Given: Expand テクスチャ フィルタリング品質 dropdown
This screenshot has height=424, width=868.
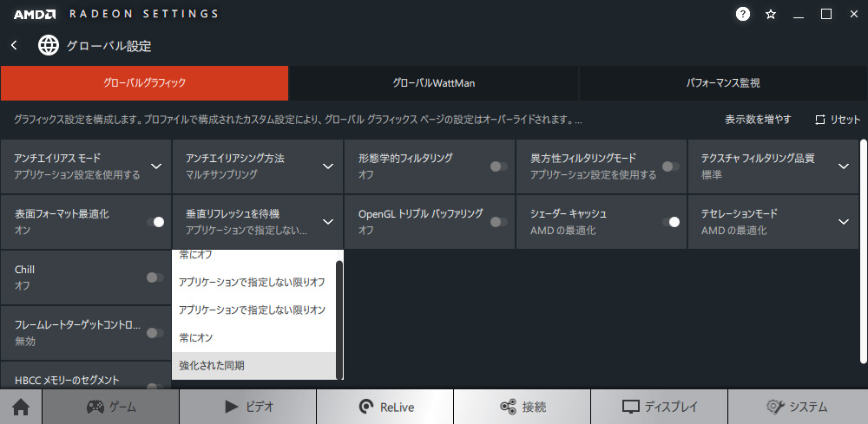Looking at the screenshot, I should click(x=844, y=166).
